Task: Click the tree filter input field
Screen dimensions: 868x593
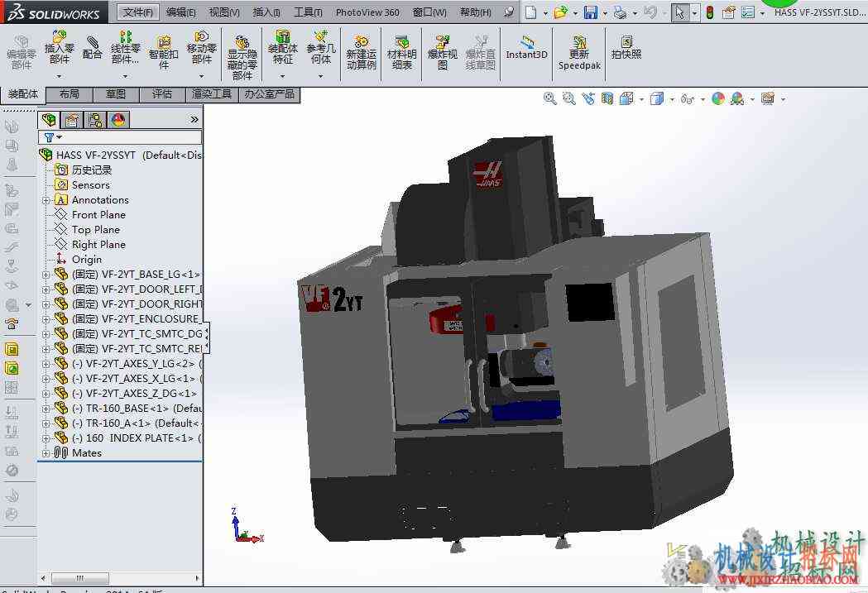Action: (120, 137)
